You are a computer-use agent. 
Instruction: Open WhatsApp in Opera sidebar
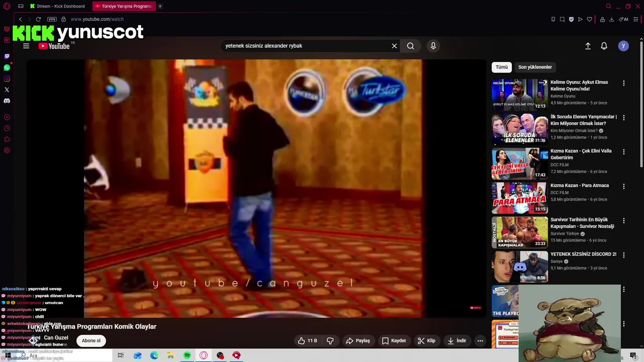click(7, 67)
